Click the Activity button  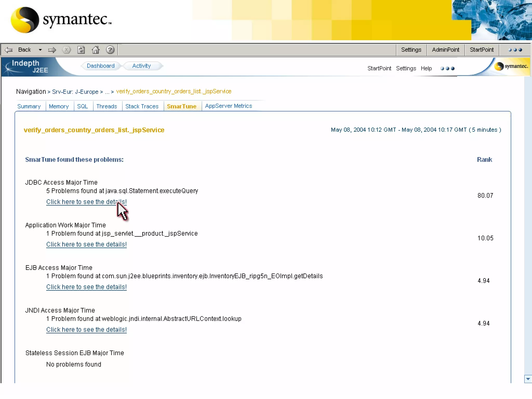(x=141, y=66)
